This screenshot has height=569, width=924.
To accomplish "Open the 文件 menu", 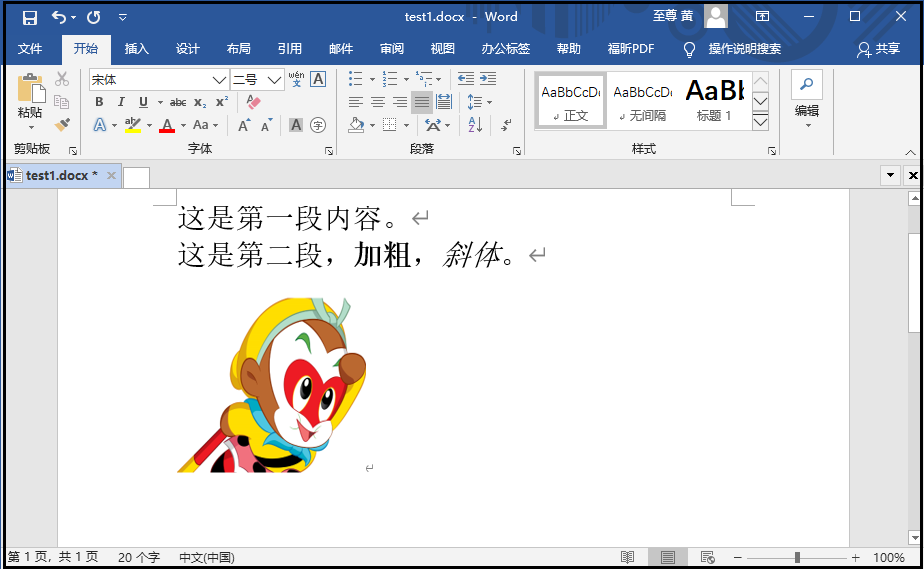I will click(29, 48).
